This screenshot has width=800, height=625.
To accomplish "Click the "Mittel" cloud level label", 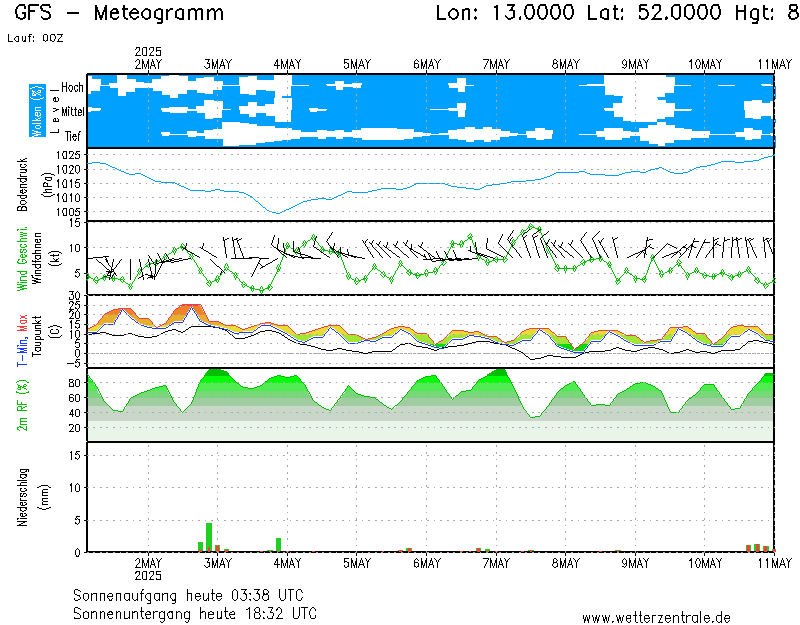I will coord(73,112).
